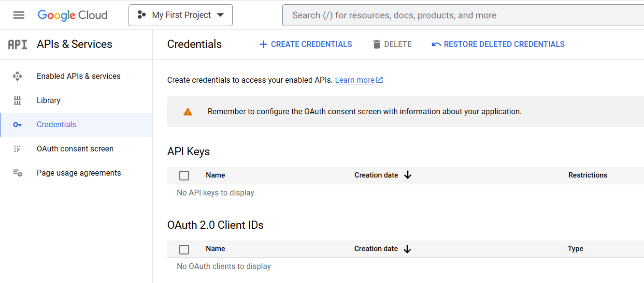Screen dimensions: 644x283
Task: Click the Google Cloud logo
Action: 72,15
